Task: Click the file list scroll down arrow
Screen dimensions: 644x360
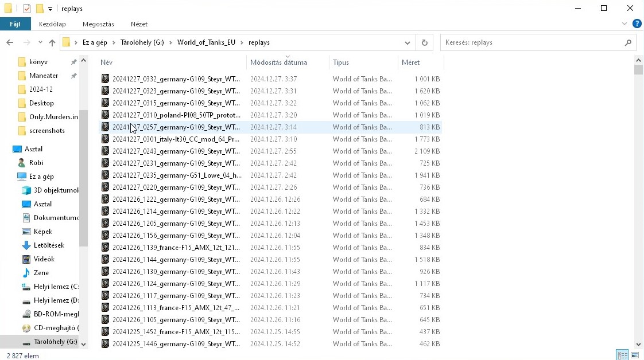Action: pos(638,344)
